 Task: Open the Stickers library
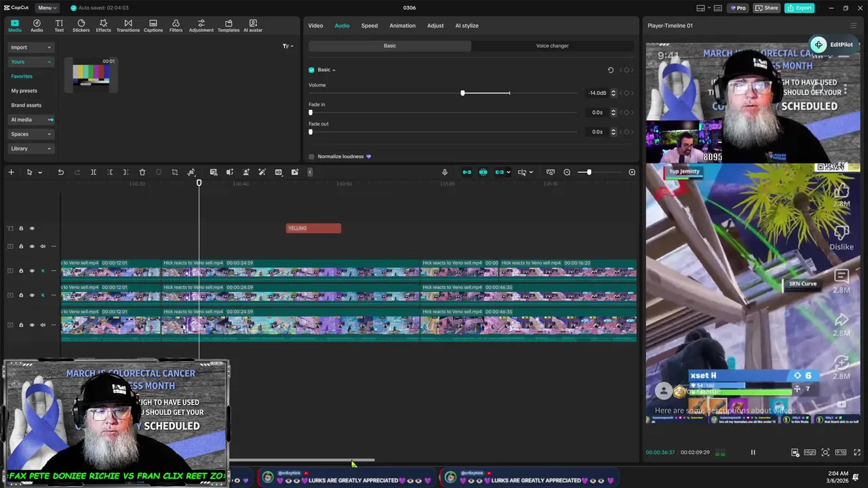[x=81, y=26]
